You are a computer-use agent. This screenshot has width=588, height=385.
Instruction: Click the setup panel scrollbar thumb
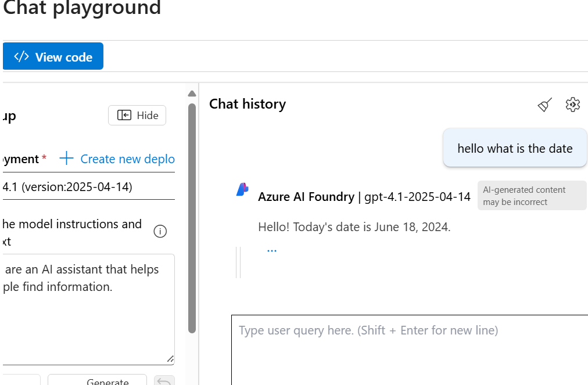192,218
